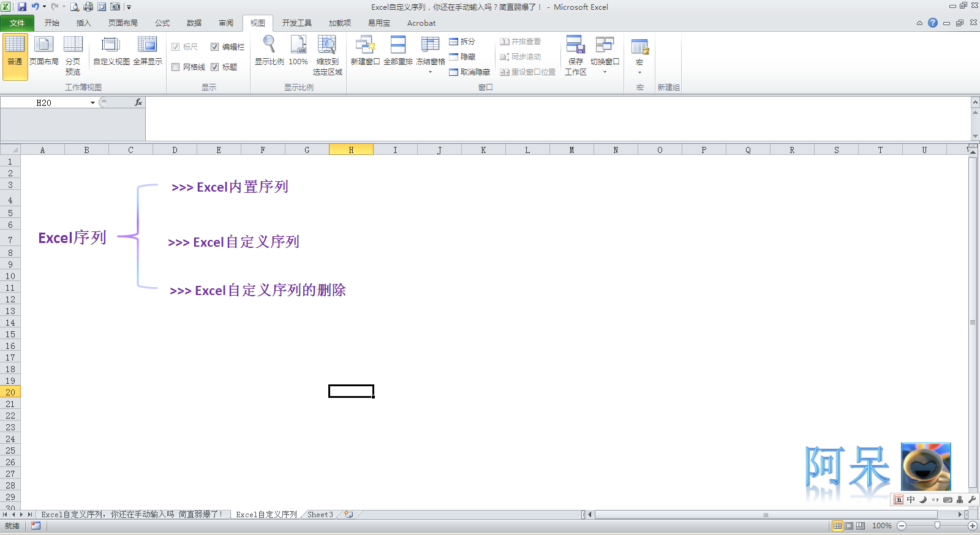The image size is (980, 535).
Task: Go to last sheet navigation arrow
Action: (29, 515)
